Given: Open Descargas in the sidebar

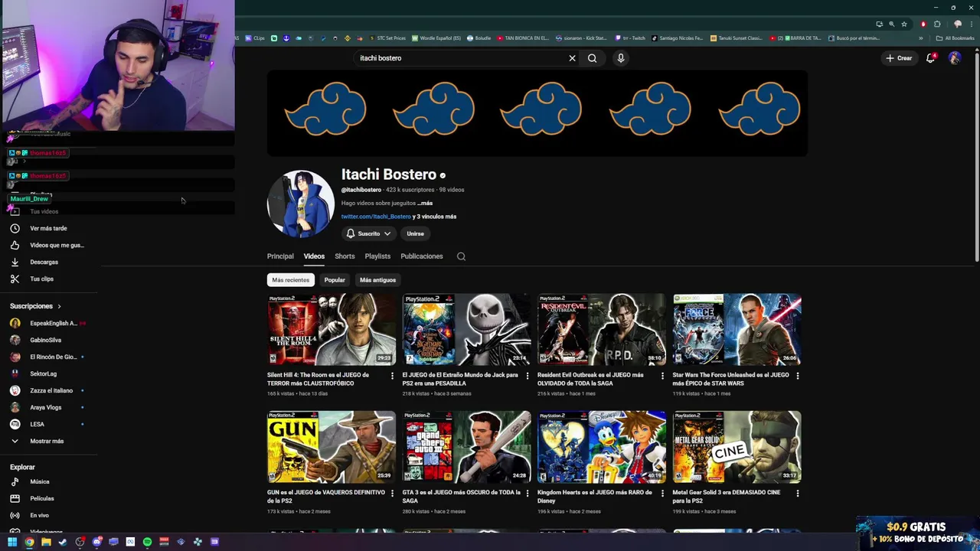Looking at the screenshot, I should coord(34,262).
